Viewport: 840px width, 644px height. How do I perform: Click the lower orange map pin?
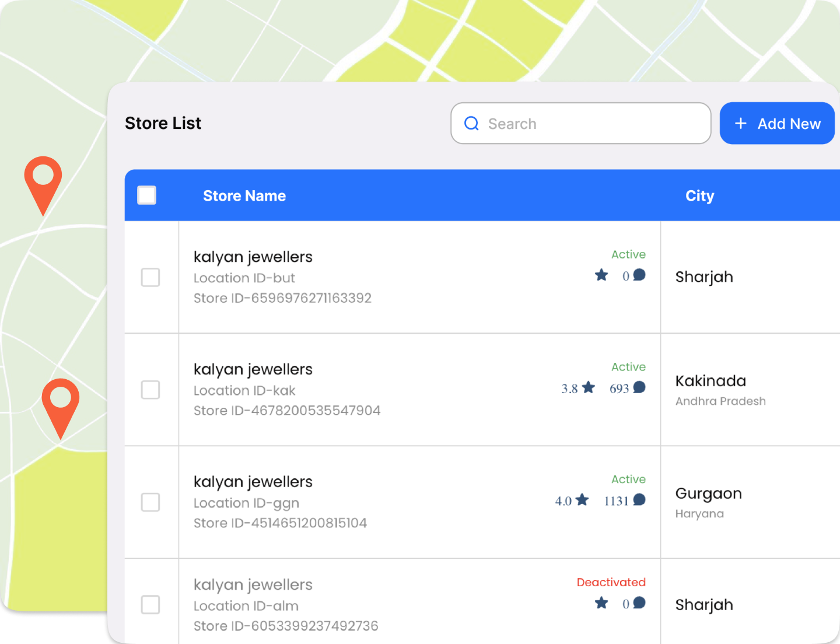click(x=60, y=401)
